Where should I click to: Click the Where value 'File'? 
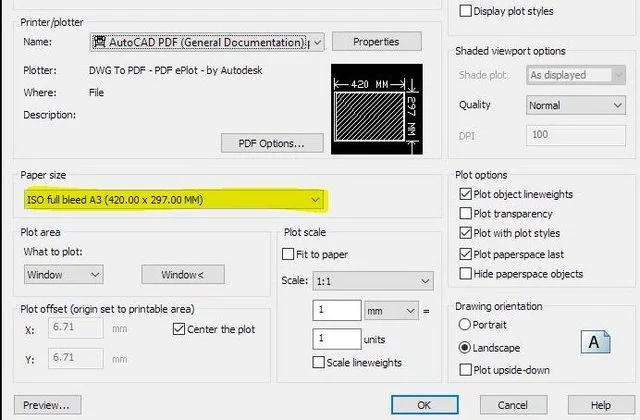pyautogui.click(x=96, y=93)
